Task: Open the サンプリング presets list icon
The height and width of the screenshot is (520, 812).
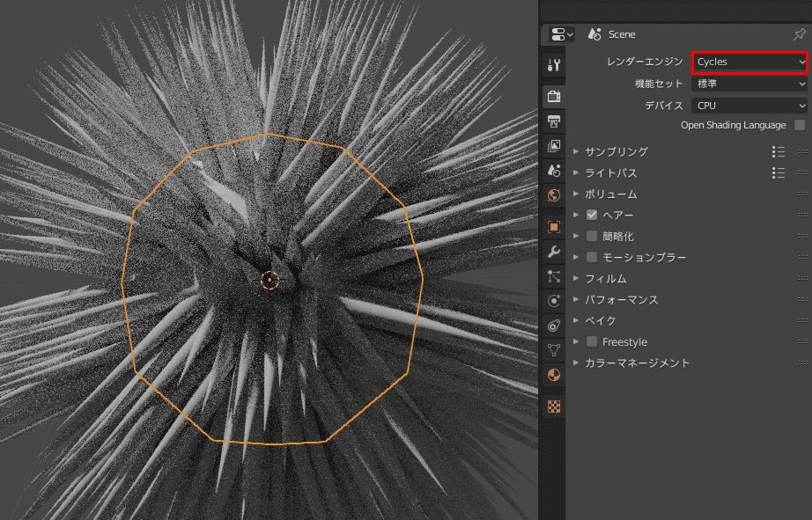Action: (779, 151)
